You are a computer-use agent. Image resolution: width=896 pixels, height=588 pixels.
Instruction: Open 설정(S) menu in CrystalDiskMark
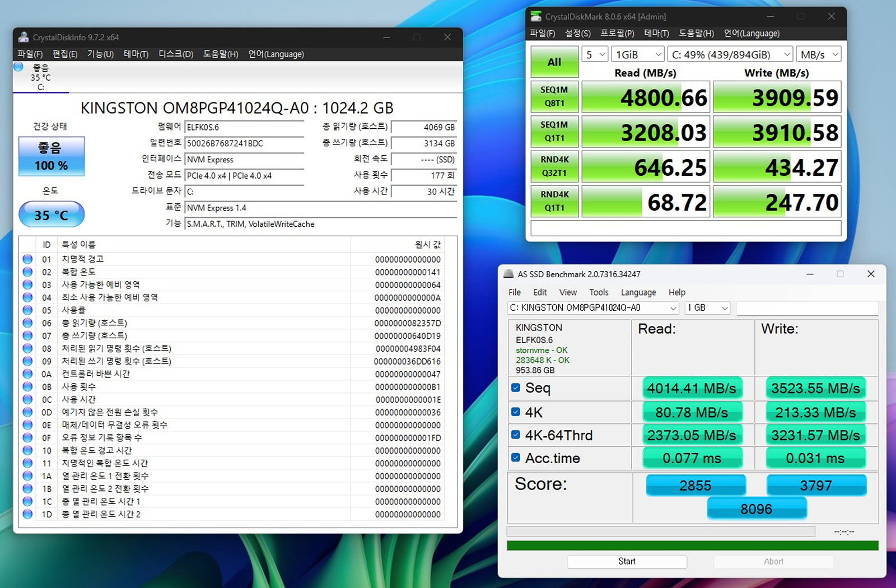[577, 33]
